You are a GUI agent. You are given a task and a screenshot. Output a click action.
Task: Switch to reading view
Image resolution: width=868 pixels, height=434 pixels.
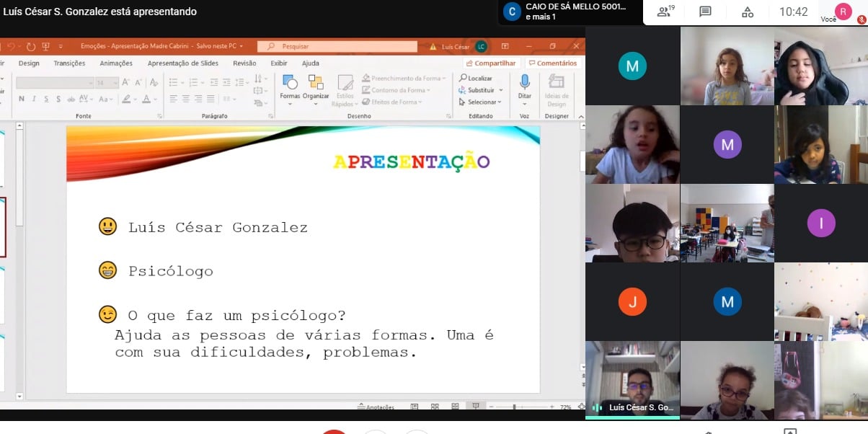click(x=455, y=407)
